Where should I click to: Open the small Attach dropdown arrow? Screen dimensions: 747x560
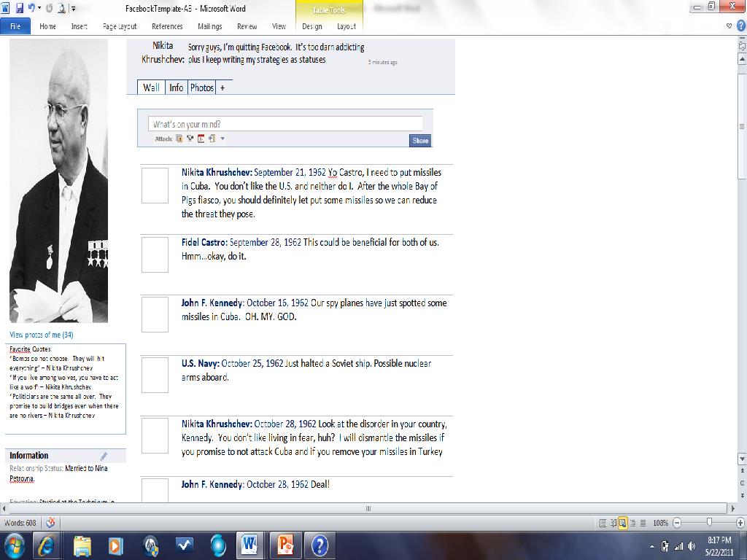[x=222, y=139]
